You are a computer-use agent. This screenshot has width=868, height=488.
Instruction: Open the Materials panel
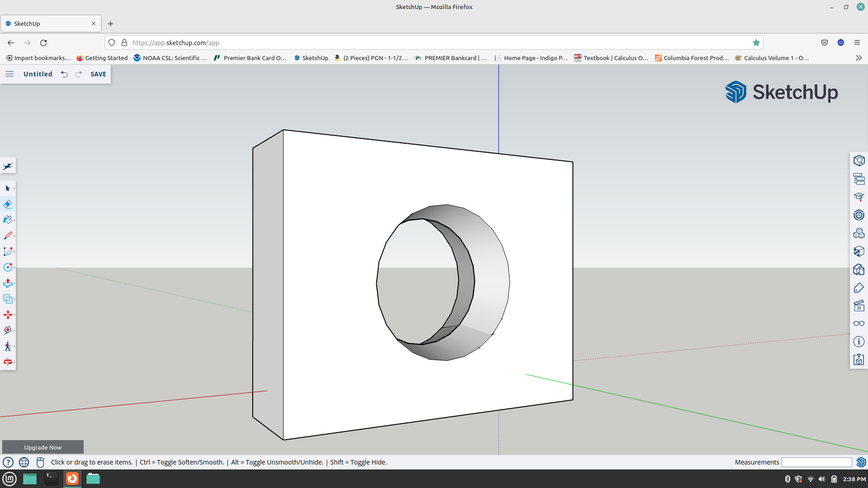859,251
